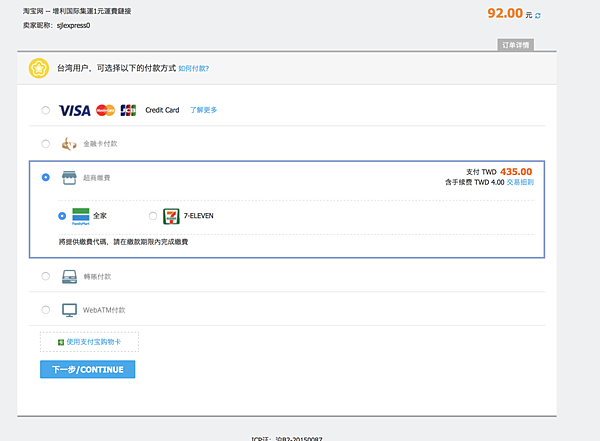The width and height of the screenshot is (600, 441).
Task: Click the green plus icon for shopping card
Action: (x=61, y=342)
